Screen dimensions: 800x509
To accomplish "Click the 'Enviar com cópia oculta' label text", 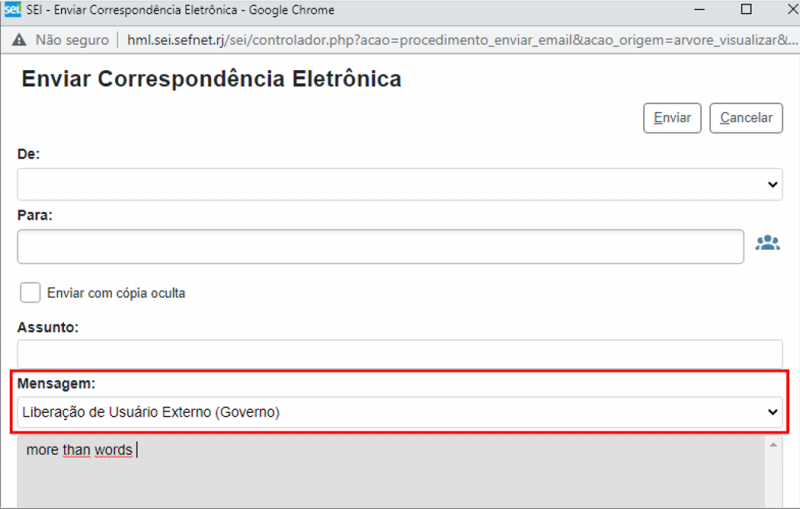I will click(x=116, y=293).
